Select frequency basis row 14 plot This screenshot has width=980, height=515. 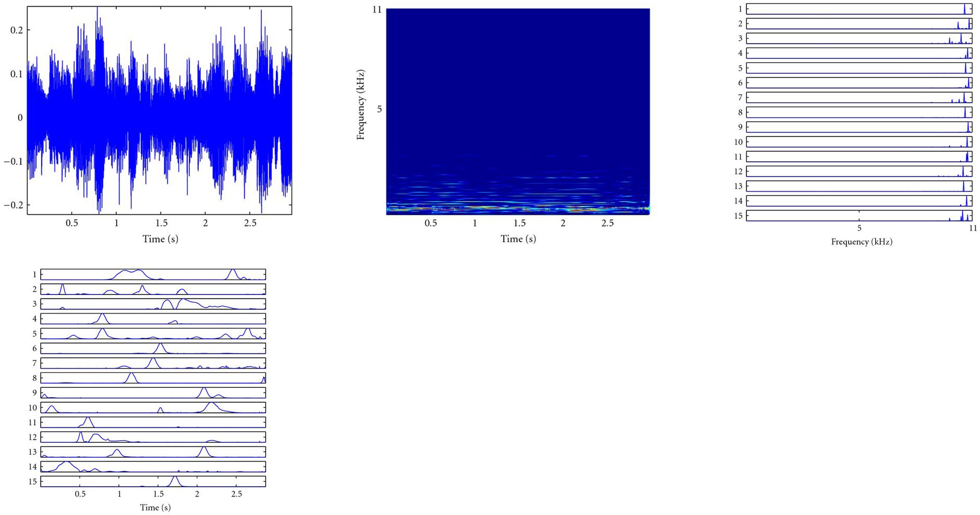pyautogui.click(x=859, y=201)
